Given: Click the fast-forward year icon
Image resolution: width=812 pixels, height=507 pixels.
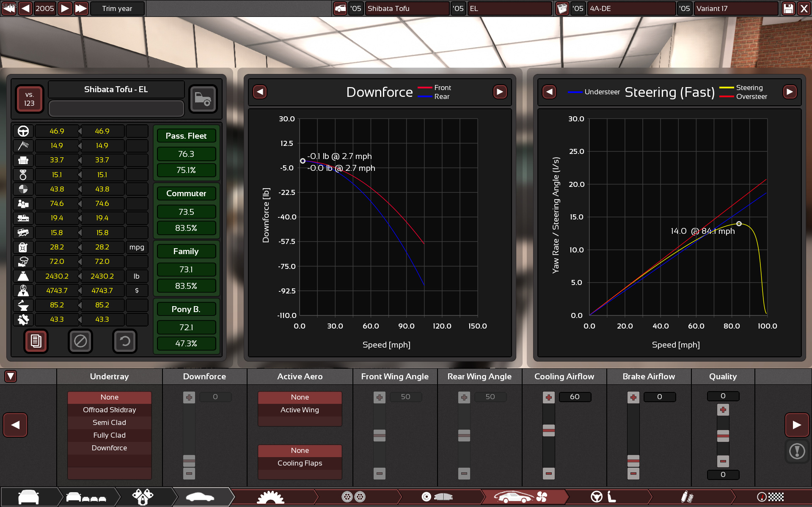Looking at the screenshot, I should [x=81, y=8].
